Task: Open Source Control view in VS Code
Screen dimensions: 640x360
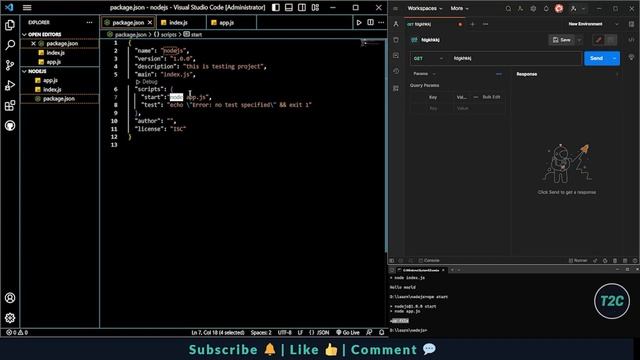Action: [x=10, y=65]
